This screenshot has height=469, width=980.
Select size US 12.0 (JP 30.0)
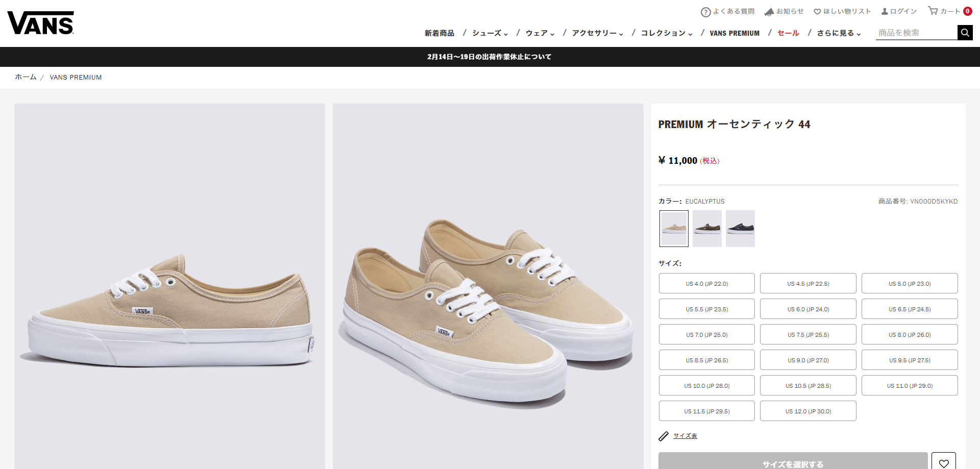tap(808, 411)
